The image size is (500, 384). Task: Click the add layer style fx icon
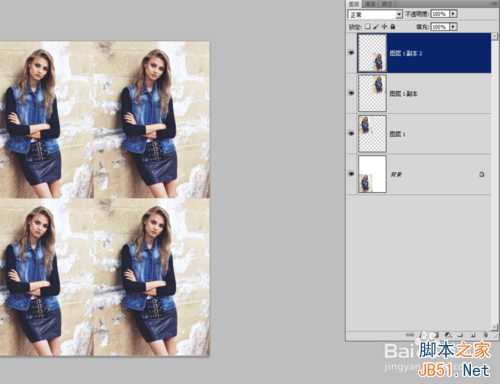423,335
